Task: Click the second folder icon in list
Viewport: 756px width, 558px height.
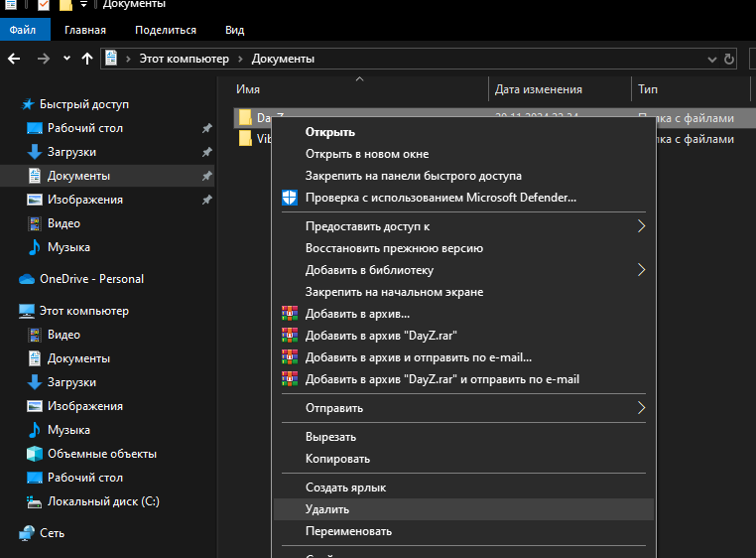Action: (x=245, y=139)
